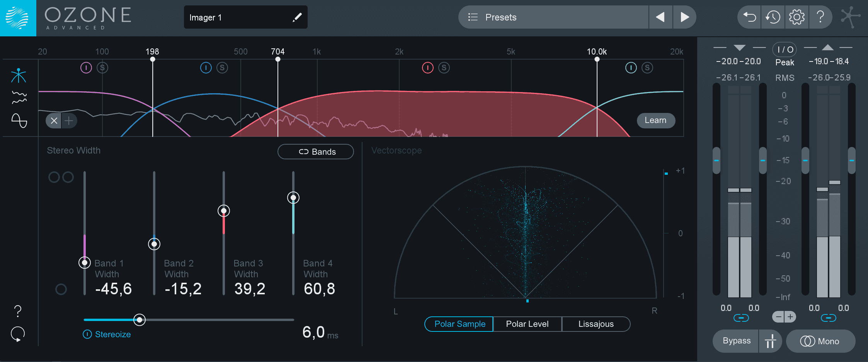This screenshot has width=868, height=362.
Task: Click the Imager 1 name field
Action: point(246,17)
